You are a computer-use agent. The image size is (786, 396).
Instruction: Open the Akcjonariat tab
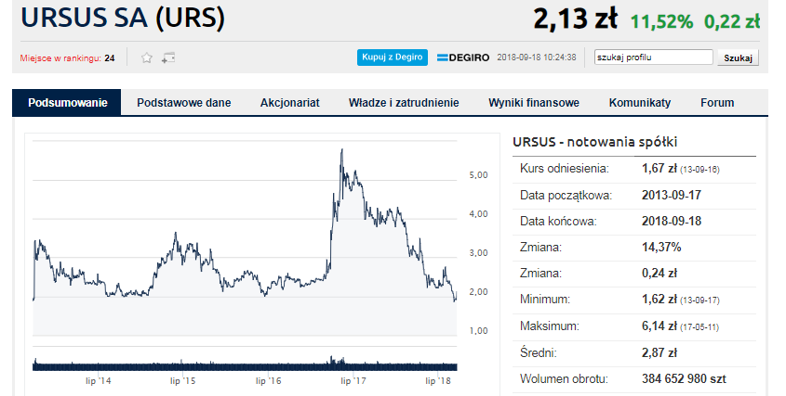(290, 103)
